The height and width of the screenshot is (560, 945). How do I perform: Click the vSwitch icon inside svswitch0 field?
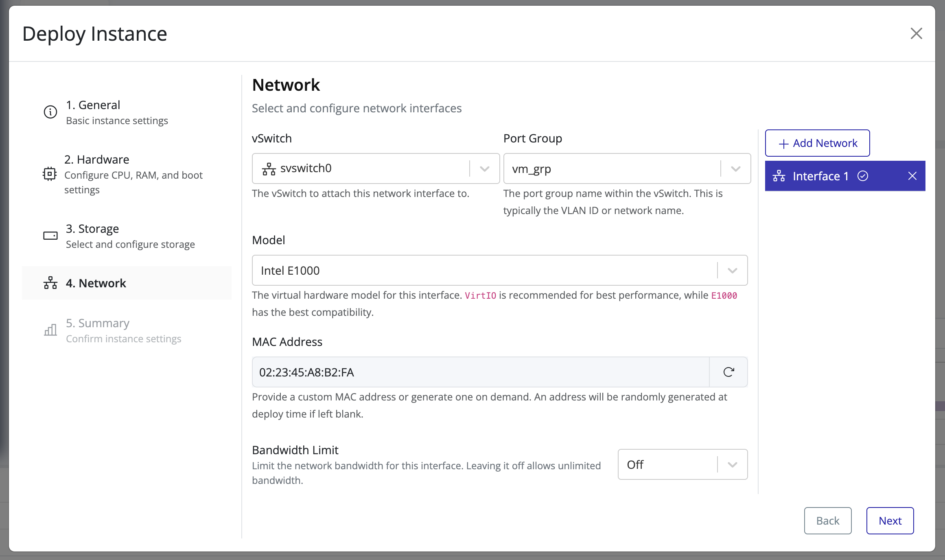point(268,168)
